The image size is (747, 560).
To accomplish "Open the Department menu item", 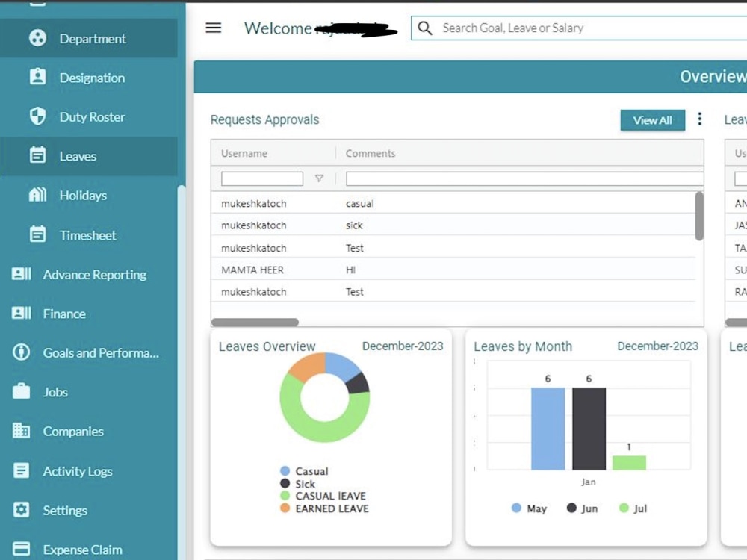I will (x=89, y=38).
